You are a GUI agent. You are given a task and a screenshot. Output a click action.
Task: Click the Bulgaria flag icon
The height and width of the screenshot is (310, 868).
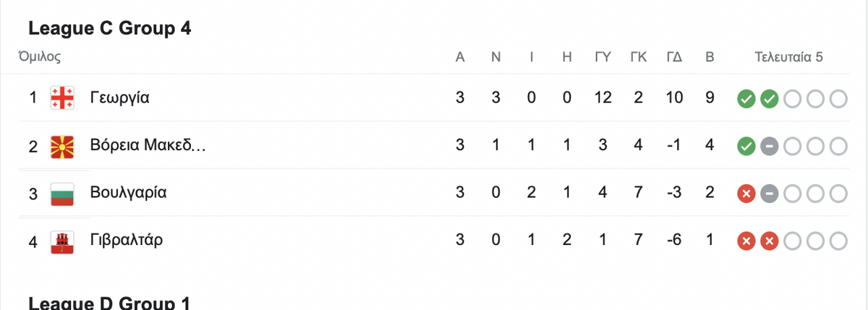[62, 193]
